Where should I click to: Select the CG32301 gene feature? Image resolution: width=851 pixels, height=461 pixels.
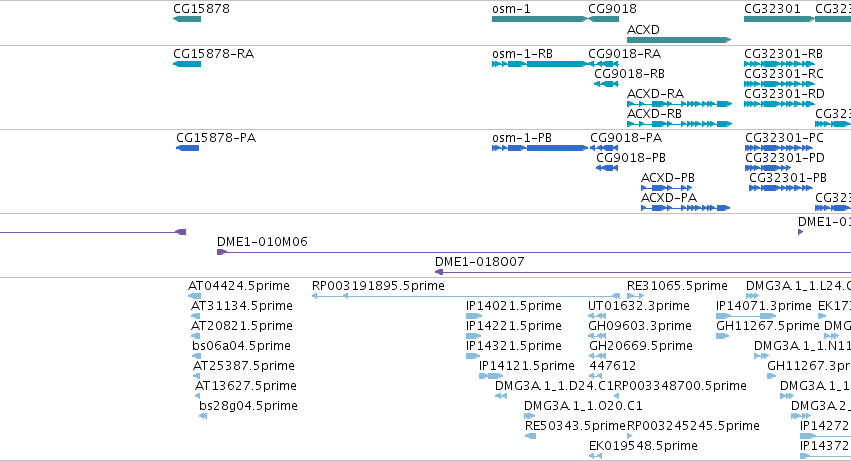[779, 19]
